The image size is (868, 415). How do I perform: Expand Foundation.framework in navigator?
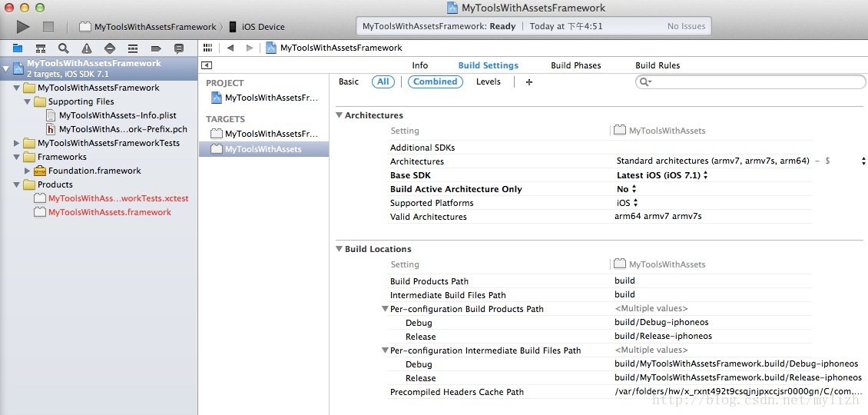click(28, 171)
